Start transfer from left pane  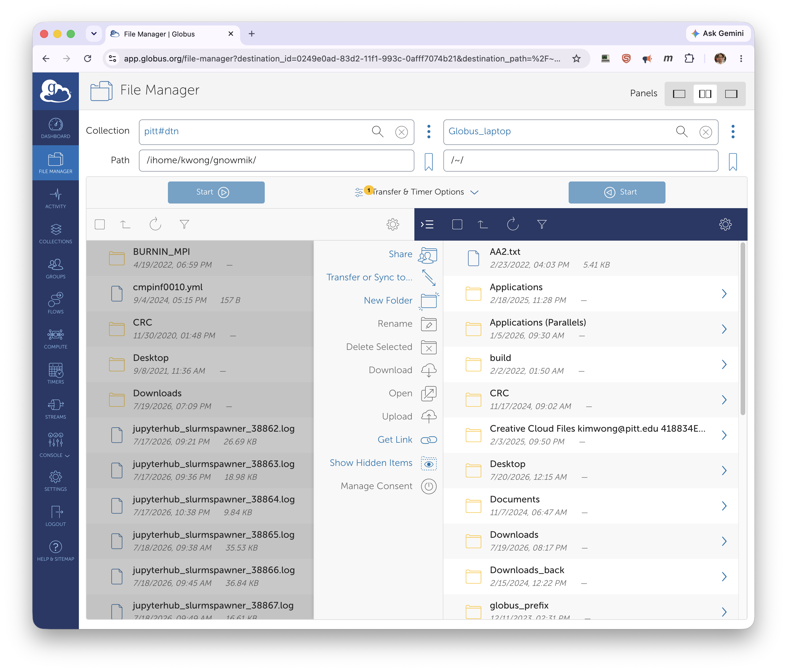pos(216,192)
